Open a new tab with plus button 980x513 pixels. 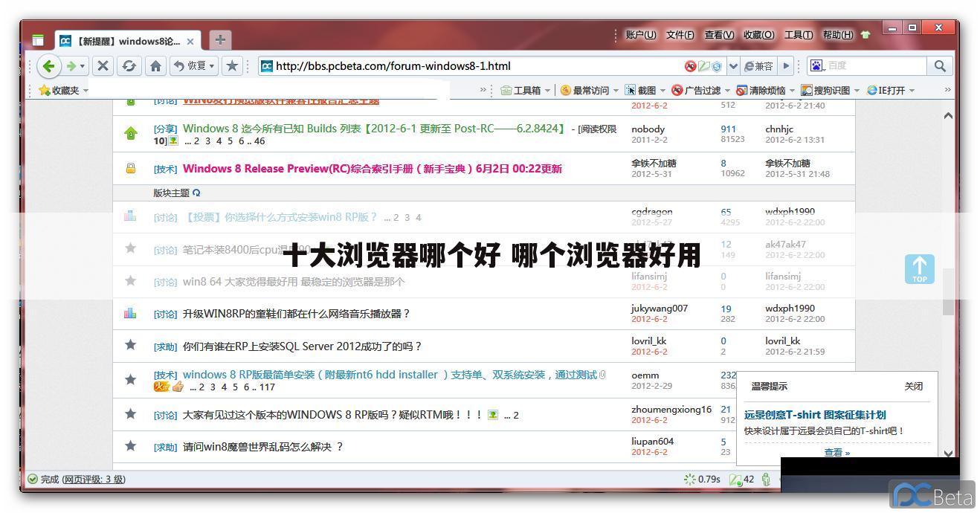pos(220,40)
